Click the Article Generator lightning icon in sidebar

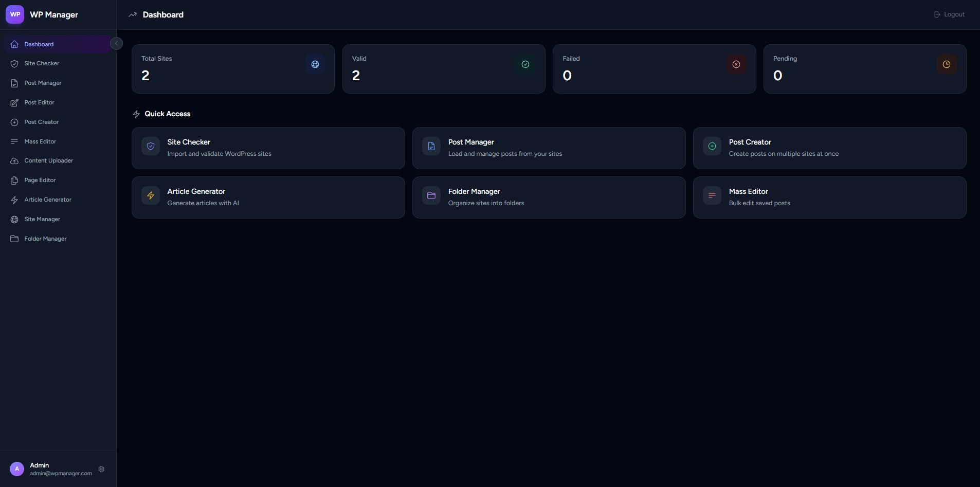(14, 200)
